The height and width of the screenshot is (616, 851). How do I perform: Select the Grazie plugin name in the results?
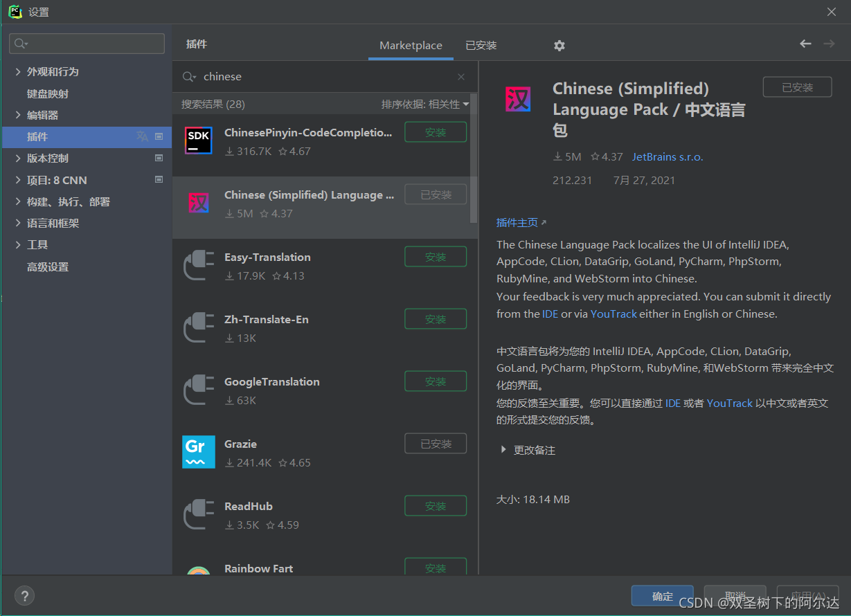(x=240, y=444)
